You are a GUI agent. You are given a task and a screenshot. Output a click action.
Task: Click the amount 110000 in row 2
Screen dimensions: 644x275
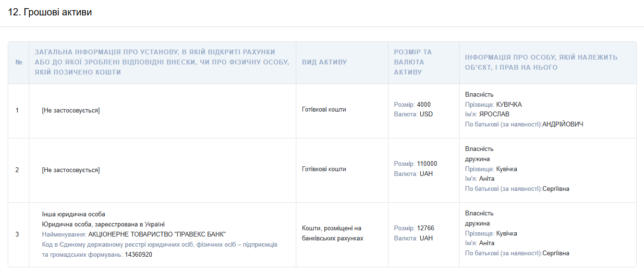(x=427, y=164)
